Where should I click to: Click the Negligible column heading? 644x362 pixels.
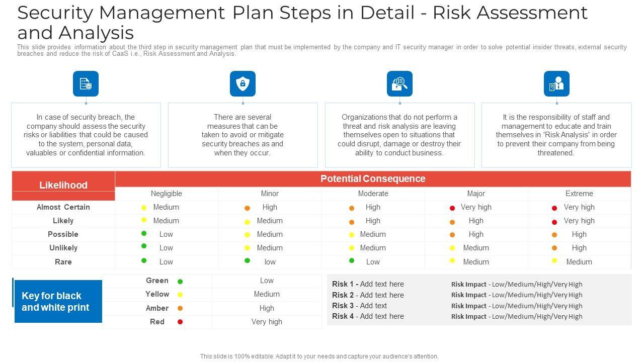click(x=166, y=194)
